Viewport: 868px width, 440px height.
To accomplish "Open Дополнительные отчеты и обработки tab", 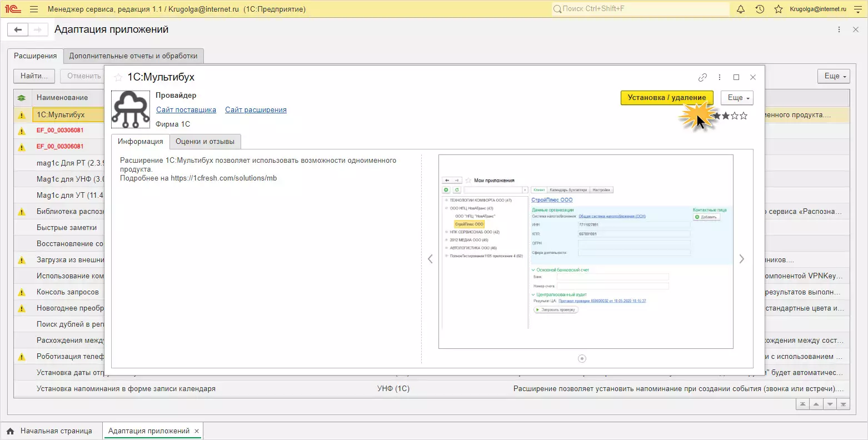I will click(133, 56).
